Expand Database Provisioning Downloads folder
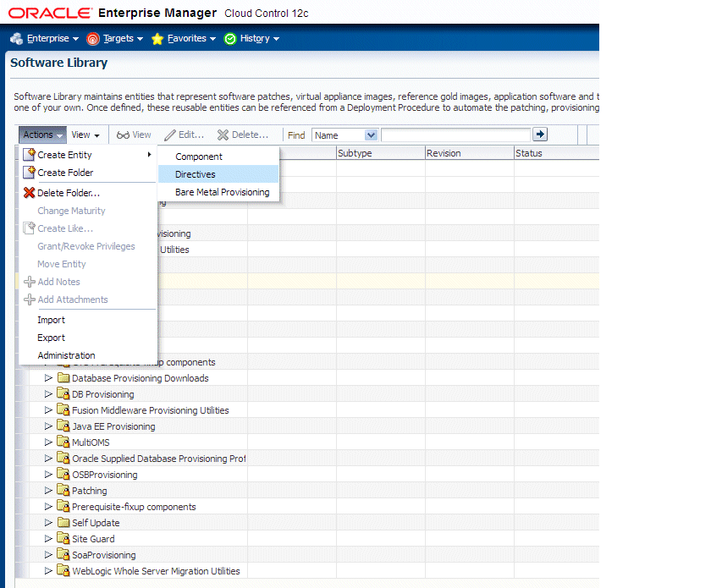The height and width of the screenshot is (588, 711). coord(48,377)
